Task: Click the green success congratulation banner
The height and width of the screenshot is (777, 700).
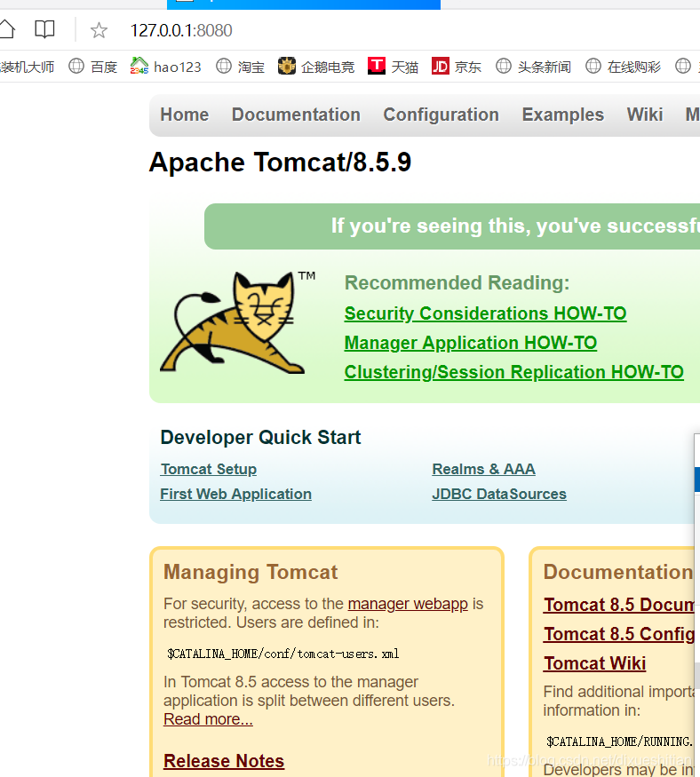Action: tap(452, 226)
